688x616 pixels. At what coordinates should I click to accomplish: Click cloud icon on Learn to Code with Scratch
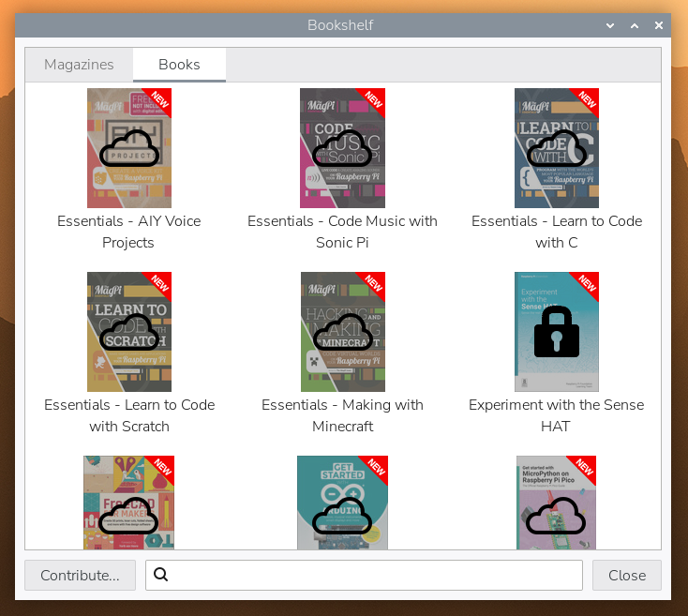tap(129, 332)
